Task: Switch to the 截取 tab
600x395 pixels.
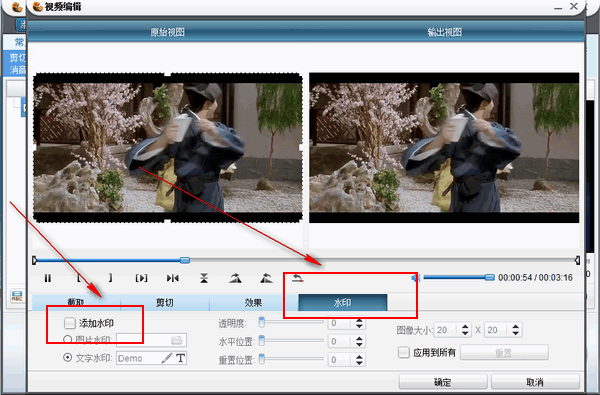Action: (76, 302)
